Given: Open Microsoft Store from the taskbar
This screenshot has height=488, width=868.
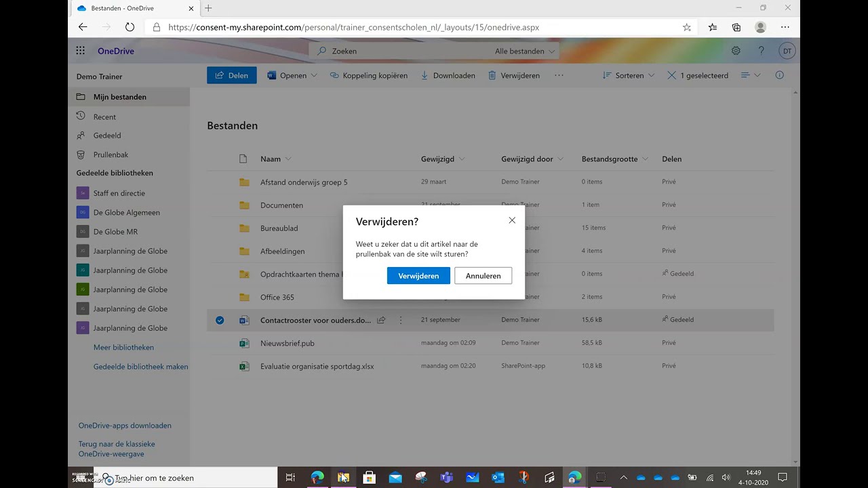Looking at the screenshot, I should (369, 478).
